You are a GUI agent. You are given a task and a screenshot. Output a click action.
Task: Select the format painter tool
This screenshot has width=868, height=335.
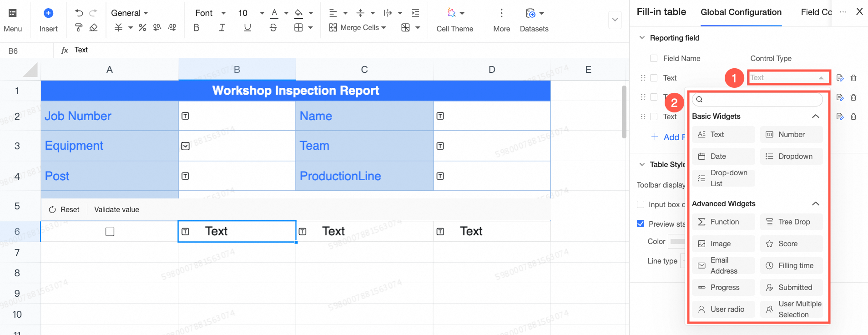click(x=79, y=28)
